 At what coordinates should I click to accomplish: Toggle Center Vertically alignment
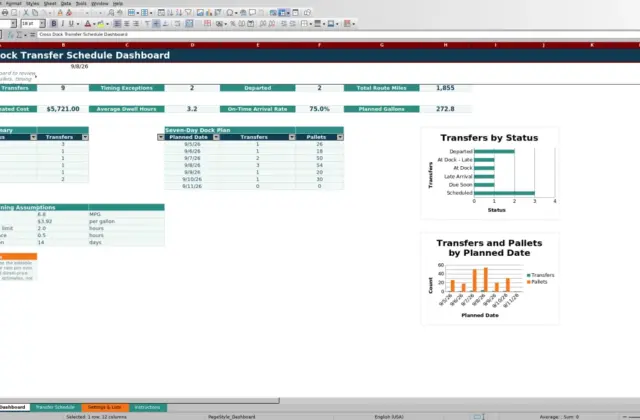coord(156,24)
